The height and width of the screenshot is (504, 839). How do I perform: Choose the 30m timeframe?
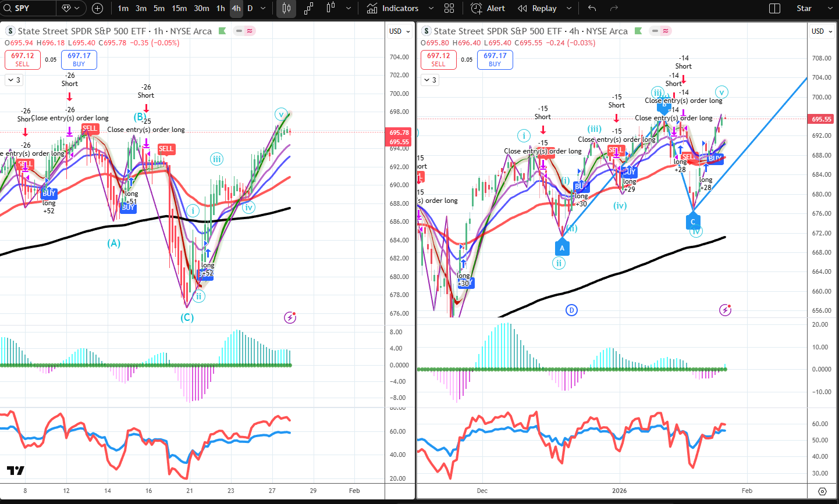point(201,8)
